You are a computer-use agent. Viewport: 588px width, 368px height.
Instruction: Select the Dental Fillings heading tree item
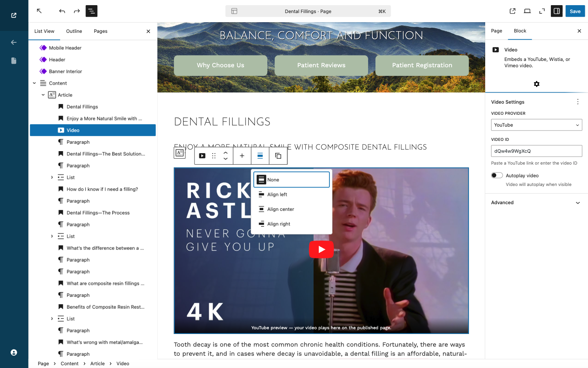(93, 107)
